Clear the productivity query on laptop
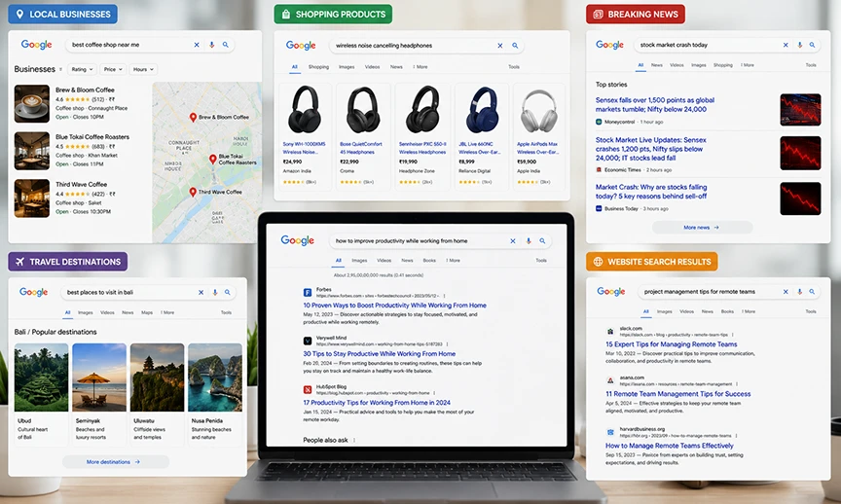This screenshot has width=841, height=504. [513, 241]
